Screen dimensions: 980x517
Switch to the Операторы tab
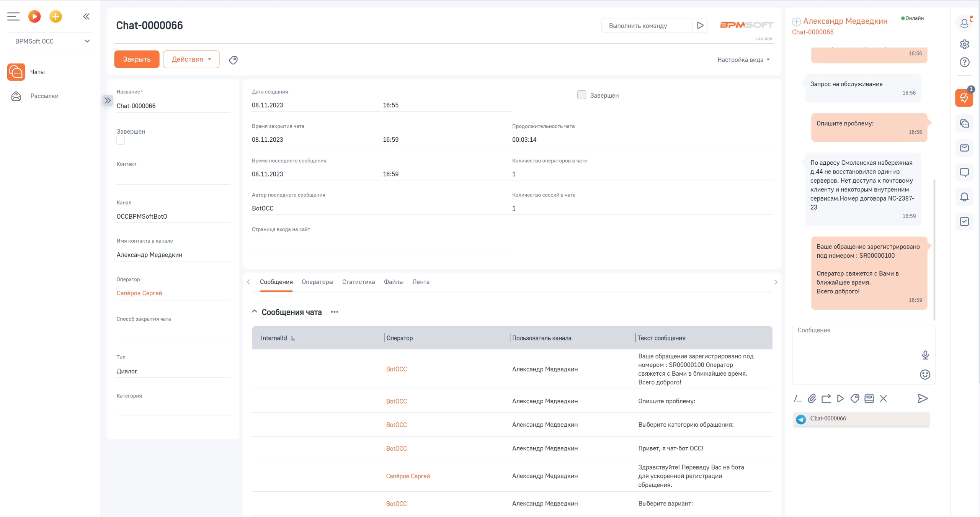tap(317, 282)
